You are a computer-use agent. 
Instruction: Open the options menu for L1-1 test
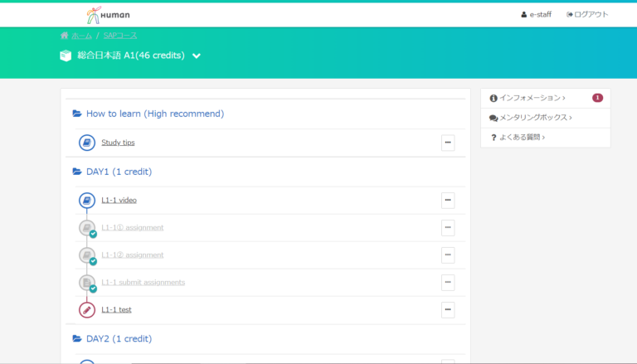pyautogui.click(x=448, y=309)
